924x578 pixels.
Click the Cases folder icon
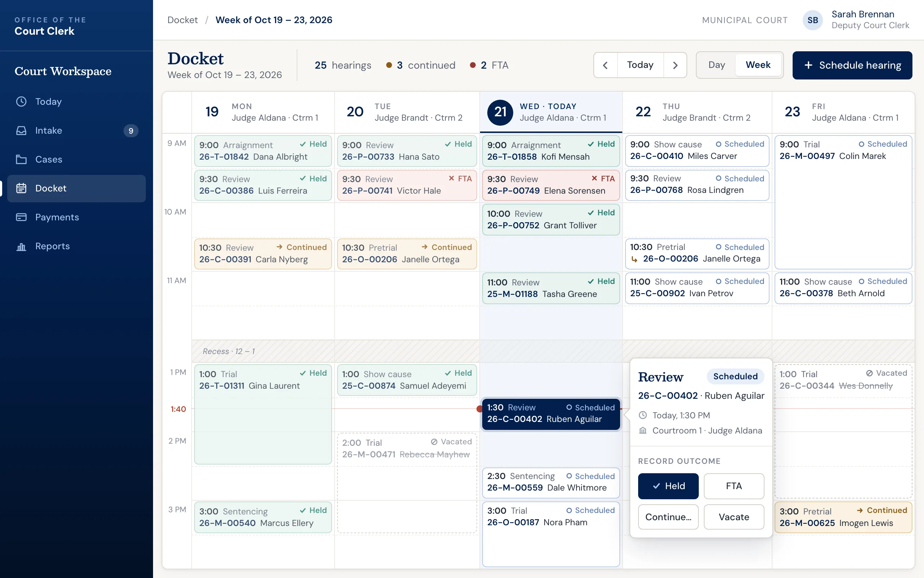[21, 159]
